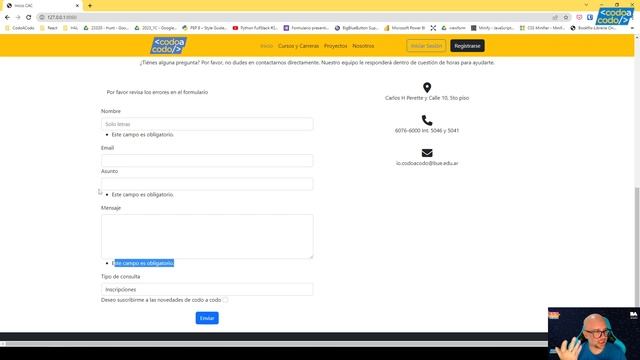The image size is (640, 360).
Task: Open the PEP 8 Style Guide bookmark
Action: click(204, 28)
